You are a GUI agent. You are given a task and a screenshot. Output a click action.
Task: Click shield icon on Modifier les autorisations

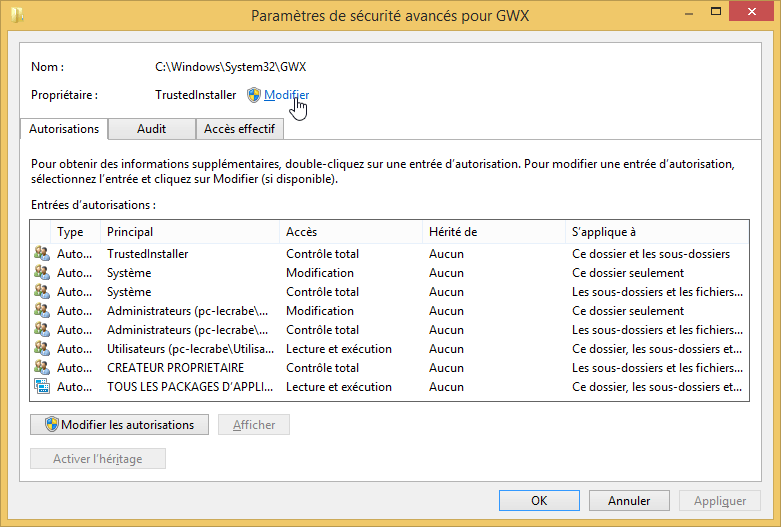pos(51,424)
